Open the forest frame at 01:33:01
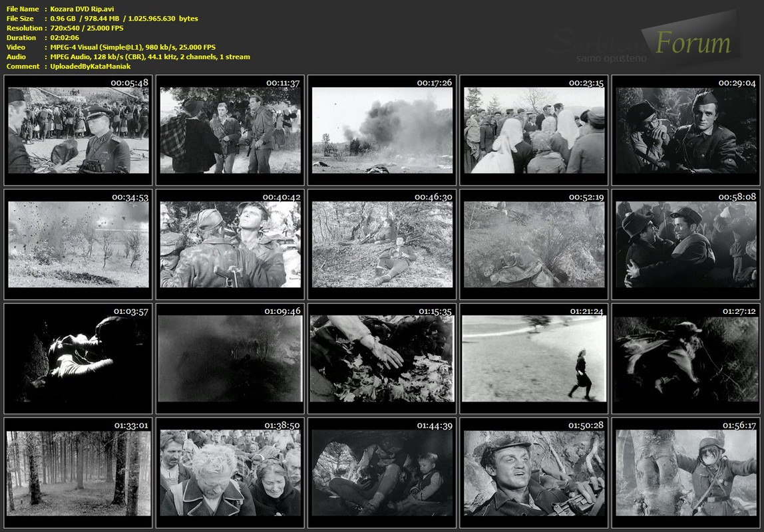This screenshot has width=764, height=532. [78, 473]
